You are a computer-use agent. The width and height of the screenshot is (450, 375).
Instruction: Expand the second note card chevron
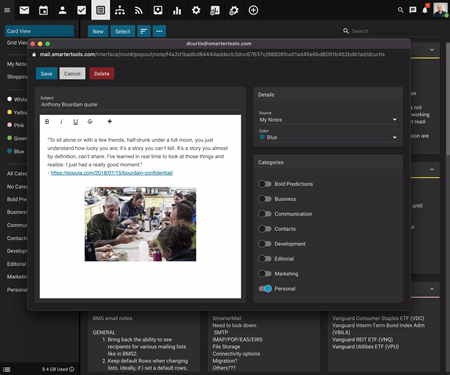(x=432, y=169)
